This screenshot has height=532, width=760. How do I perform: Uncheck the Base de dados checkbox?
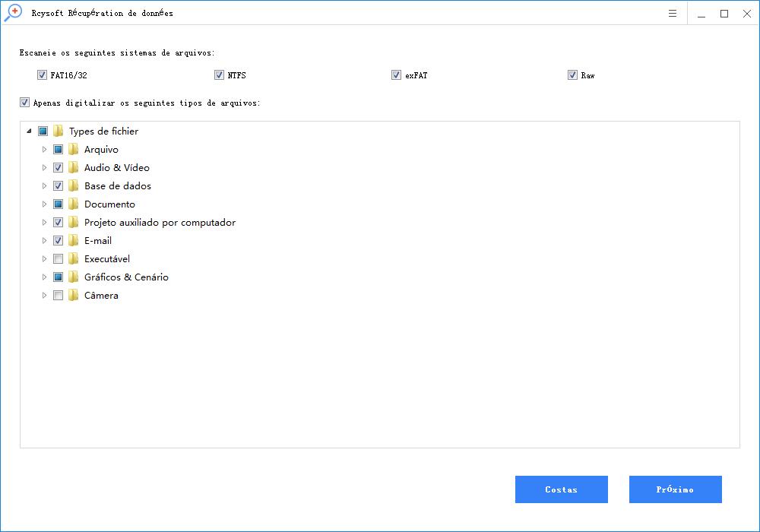pyautogui.click(x=59, y=185)
